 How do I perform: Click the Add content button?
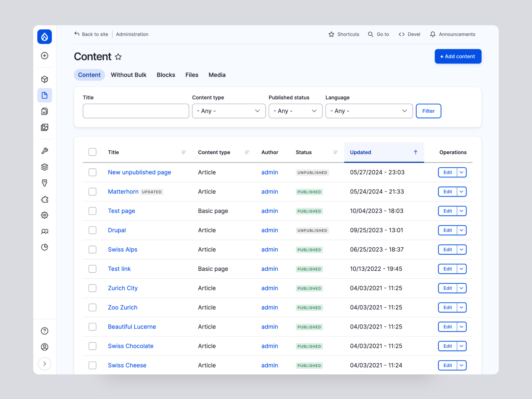pos(458,57)
